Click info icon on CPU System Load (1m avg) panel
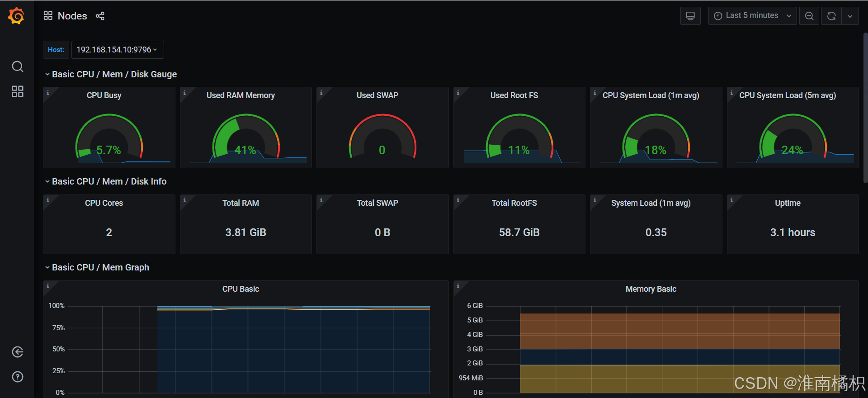The width and height of the screenshot is (868, 398). click(x=594, y=92)
